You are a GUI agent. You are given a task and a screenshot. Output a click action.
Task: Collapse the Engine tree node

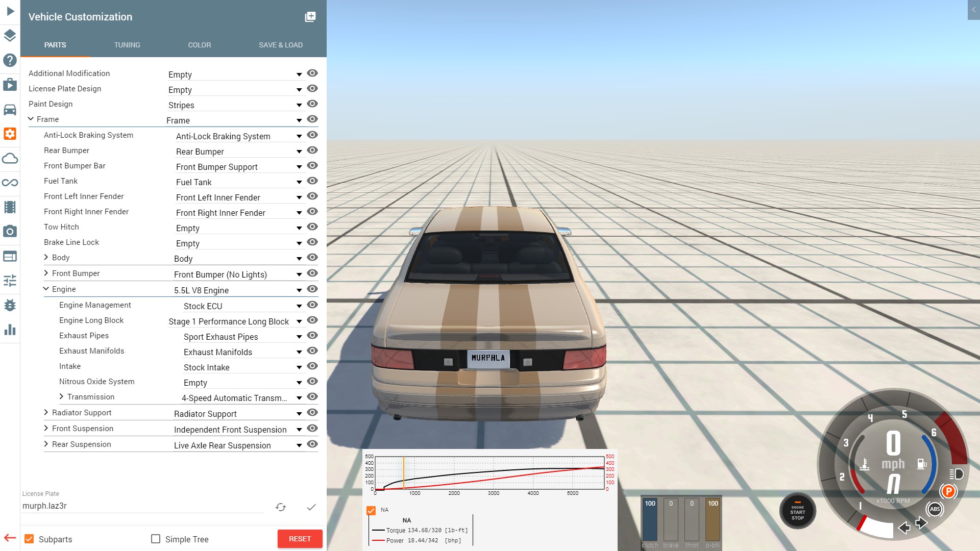[x=46, y=289]
